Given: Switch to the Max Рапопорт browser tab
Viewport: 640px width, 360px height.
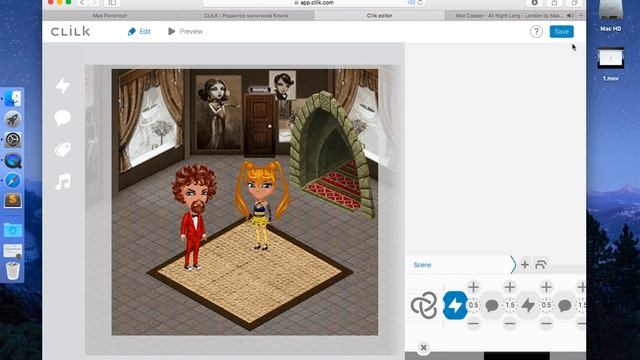Looking at the screenshot, I should pos(109,16).
